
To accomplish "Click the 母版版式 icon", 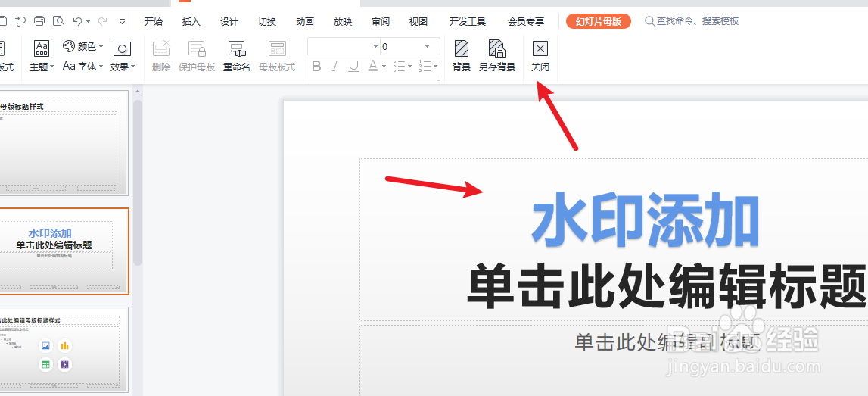I will click(277, 55).
